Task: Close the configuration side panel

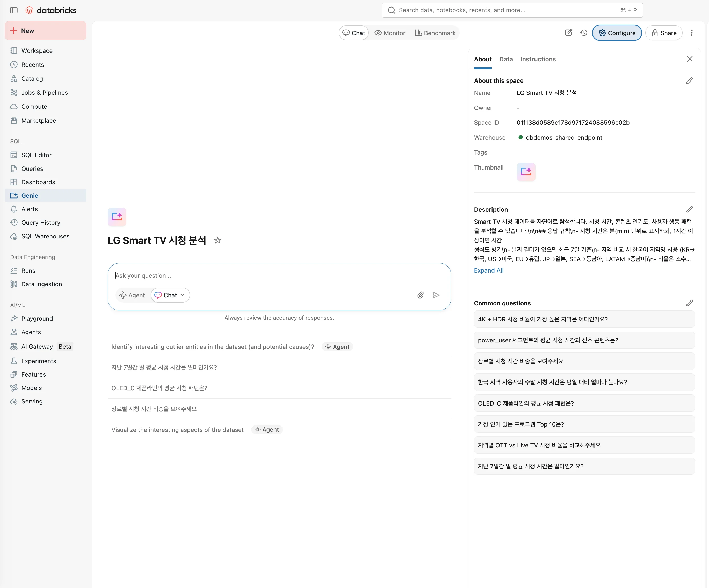Action: [x=689, y=59]
